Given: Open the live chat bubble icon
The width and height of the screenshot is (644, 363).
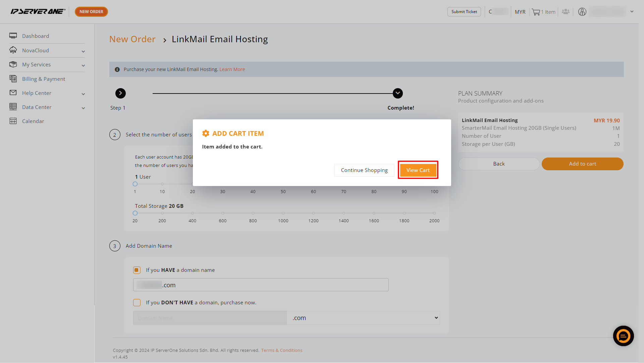Looking at the screenshot, I should (x=623, y=336).
